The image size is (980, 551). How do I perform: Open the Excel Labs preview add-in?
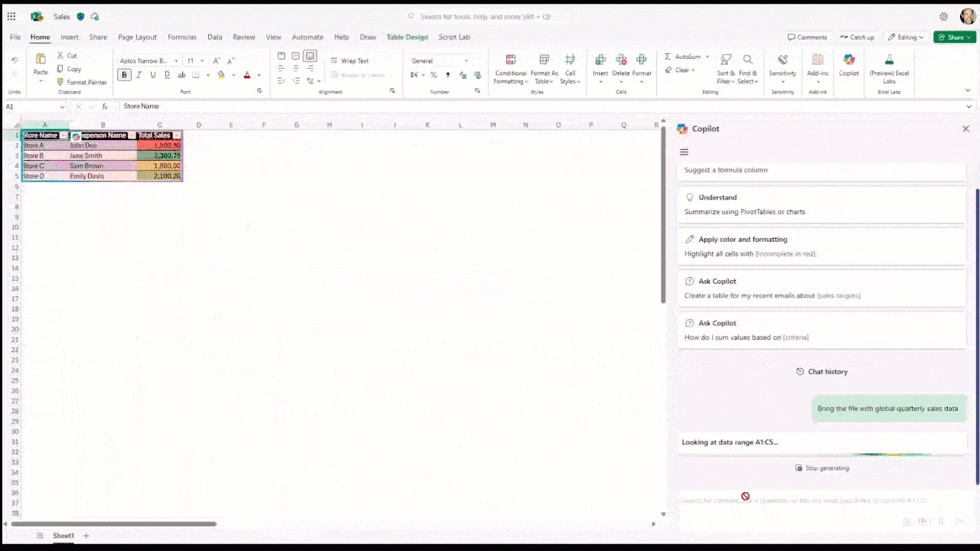889,68
